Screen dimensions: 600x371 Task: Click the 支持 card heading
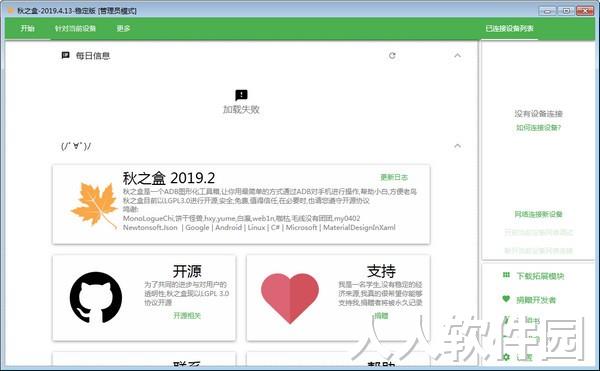click(381, 271)
